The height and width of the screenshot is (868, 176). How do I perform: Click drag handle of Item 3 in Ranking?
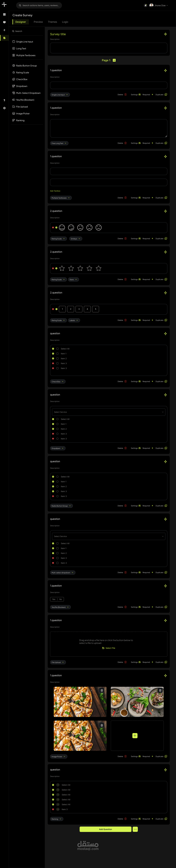tap(58, 809)
